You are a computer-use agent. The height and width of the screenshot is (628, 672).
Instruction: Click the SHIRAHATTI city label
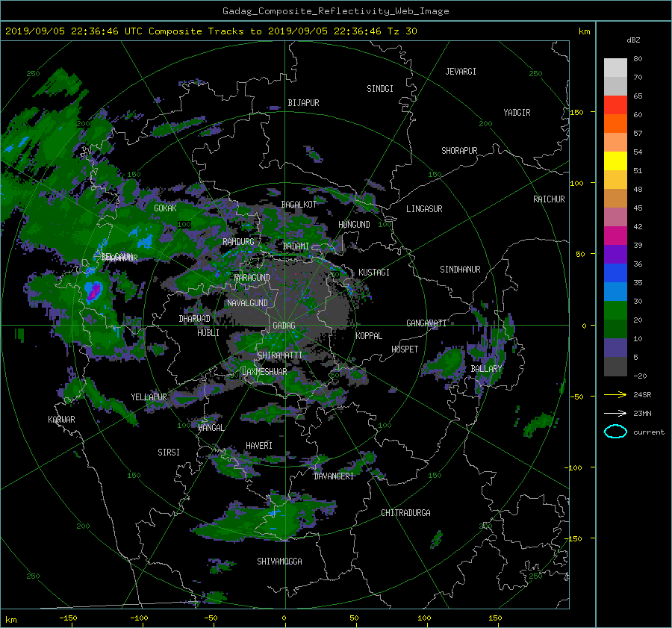(x=280, y=355)
